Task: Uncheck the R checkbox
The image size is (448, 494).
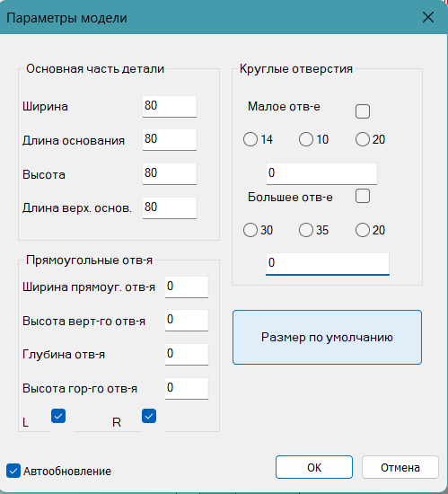Action: pyautogui.click(x=149, y=416)
